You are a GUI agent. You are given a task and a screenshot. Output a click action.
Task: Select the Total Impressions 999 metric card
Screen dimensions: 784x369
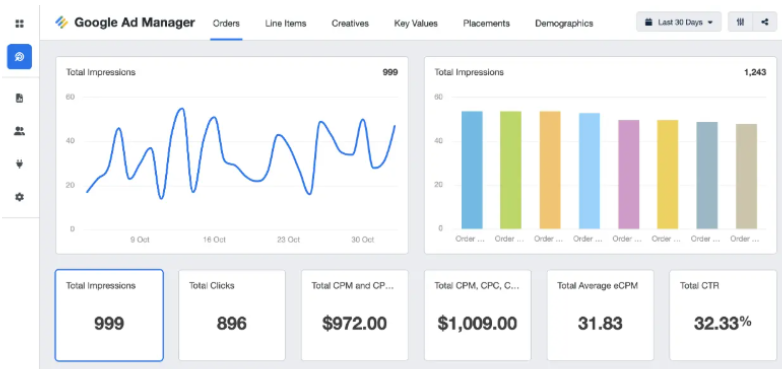point(109,315)
